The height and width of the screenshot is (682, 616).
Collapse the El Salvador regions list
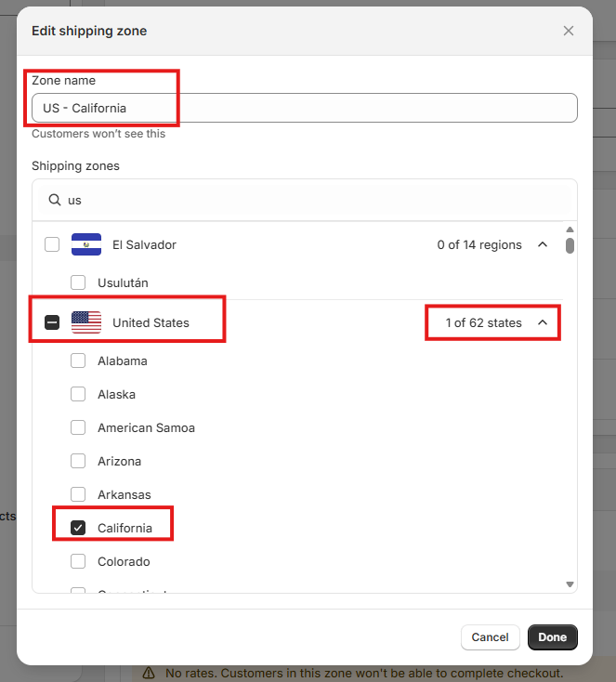pos(543,244)
